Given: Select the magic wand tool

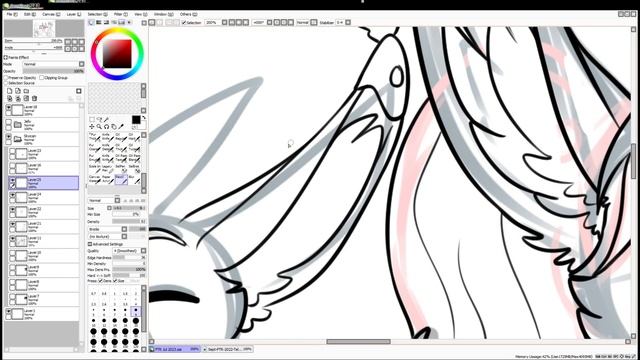Looking at the screenshot, I should (106, 120).
